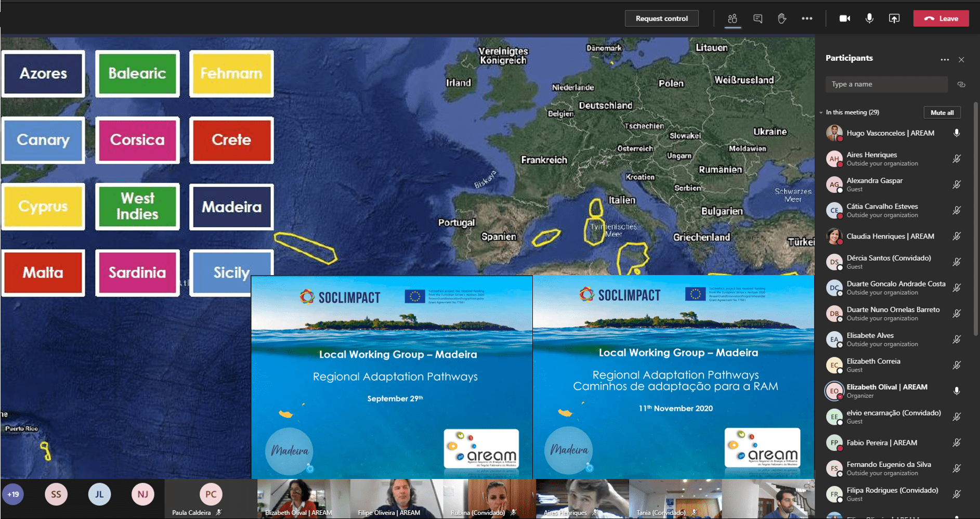The image size is (980, 519).
Task: Click the +19 overflow participants badge
Action: [13, 494]
